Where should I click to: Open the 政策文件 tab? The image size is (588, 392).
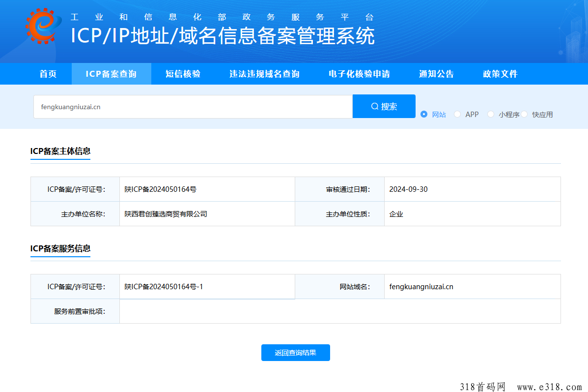[500, 74]
